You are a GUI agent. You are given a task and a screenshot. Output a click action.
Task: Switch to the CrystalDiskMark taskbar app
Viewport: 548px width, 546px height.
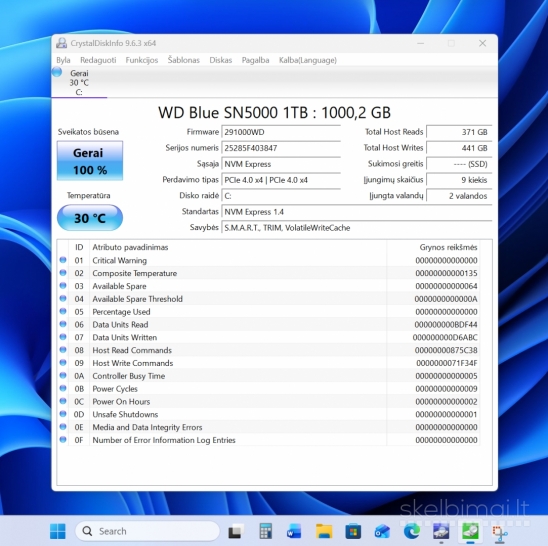441,531
